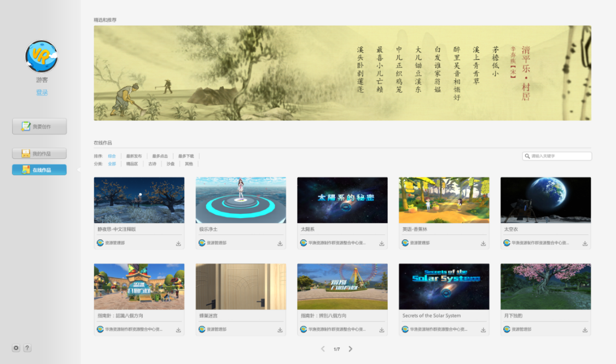This screenshot has height=364, width=616.
Task: Click the help question mark icon
Action: tap(27, 348)
